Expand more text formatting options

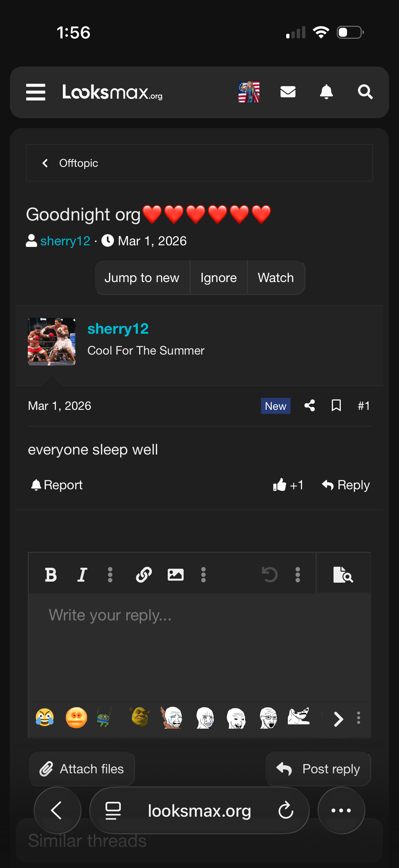110,574
